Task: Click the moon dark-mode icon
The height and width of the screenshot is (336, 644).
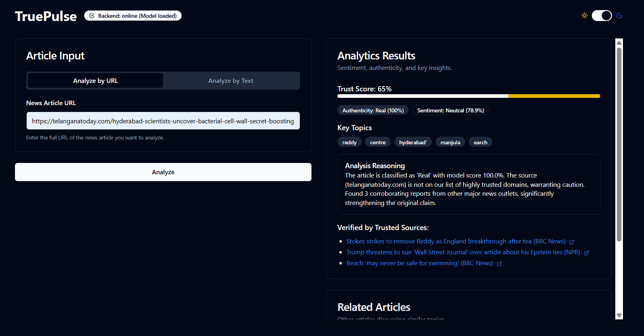Action: [x=619, y=15]
